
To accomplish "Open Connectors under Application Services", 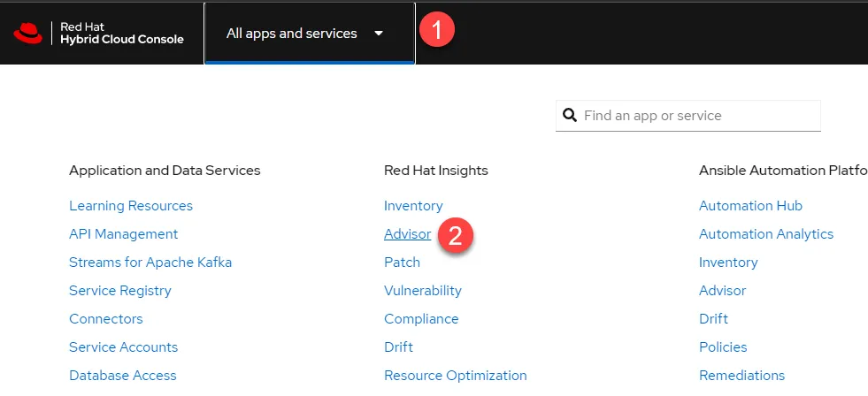I will pos(105,318).
